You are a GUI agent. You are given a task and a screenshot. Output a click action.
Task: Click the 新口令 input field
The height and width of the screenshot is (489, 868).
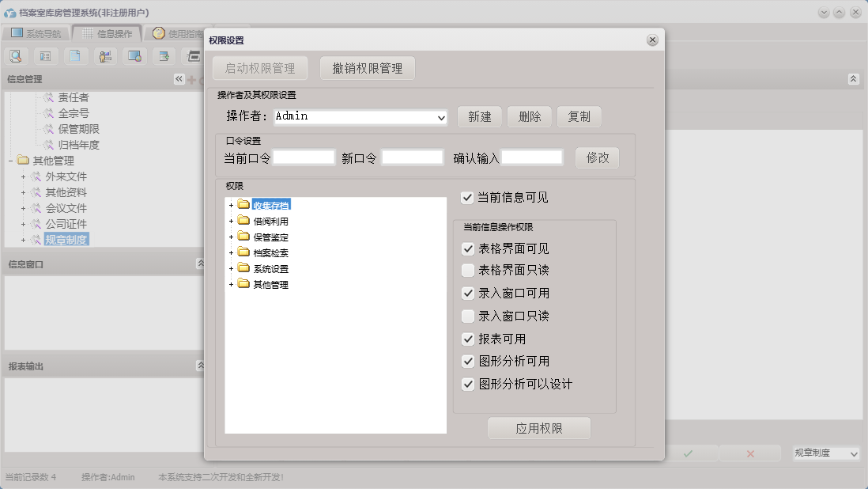(x=413, y=157)
